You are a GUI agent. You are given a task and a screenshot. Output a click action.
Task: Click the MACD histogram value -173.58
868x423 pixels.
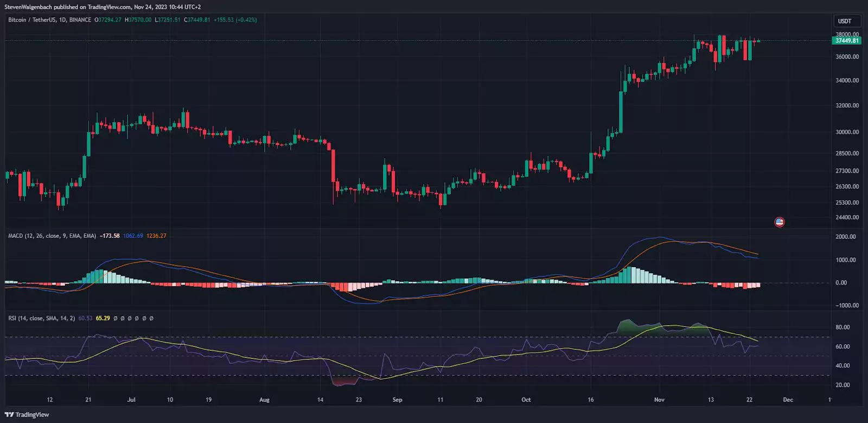[110, 236]
